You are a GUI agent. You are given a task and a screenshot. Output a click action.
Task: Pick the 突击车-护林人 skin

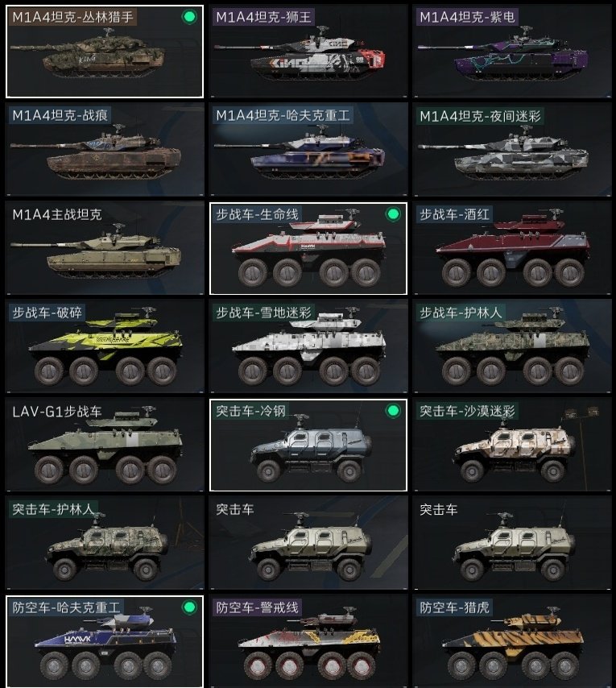tap(105, 543)
